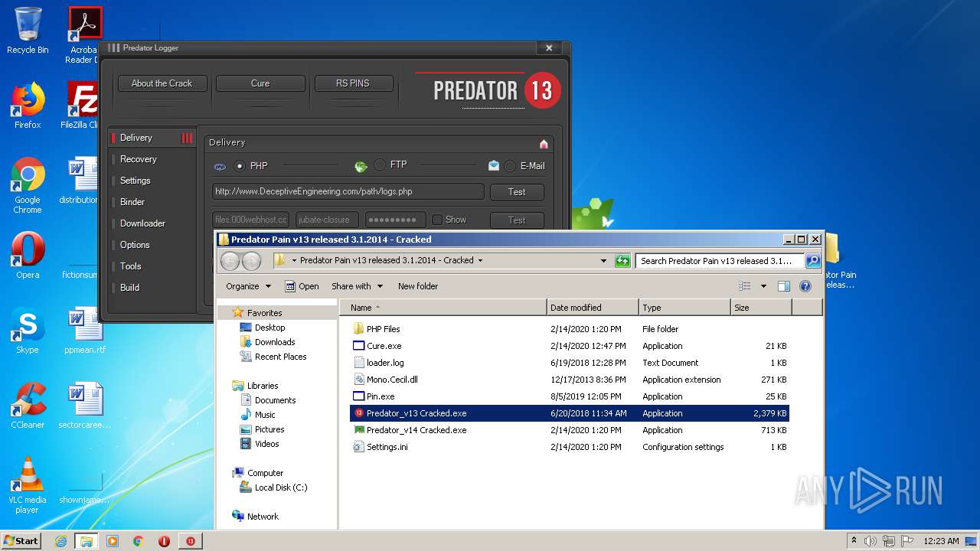980x551 pixels.
Task: Show hidden system tray icons
Action: (x=854, y=540)
